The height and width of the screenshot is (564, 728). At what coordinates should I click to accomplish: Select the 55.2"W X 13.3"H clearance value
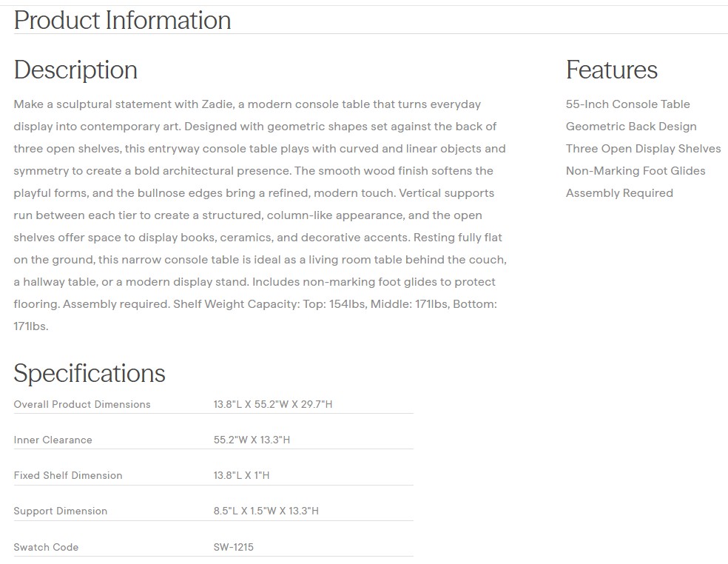252,440
